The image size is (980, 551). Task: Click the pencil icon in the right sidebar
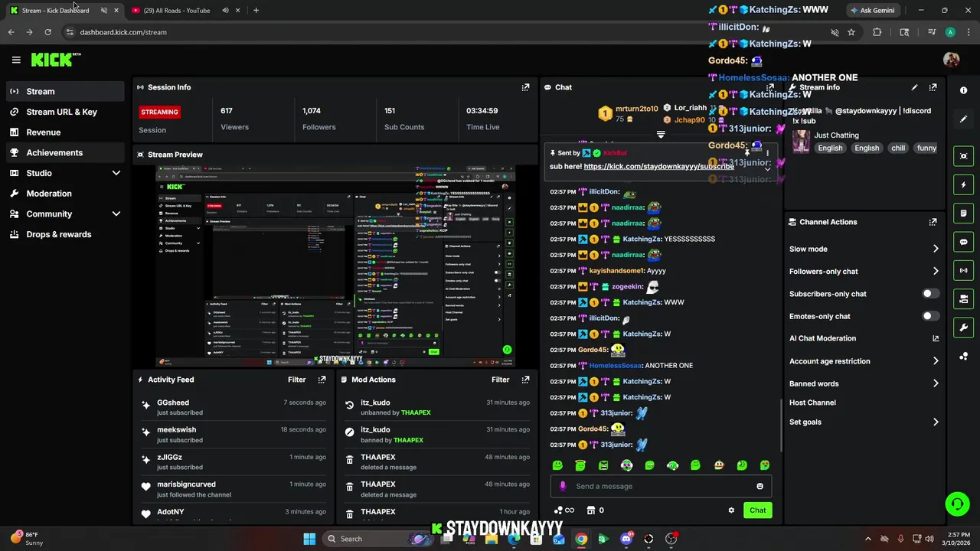[x=963, y=119]
